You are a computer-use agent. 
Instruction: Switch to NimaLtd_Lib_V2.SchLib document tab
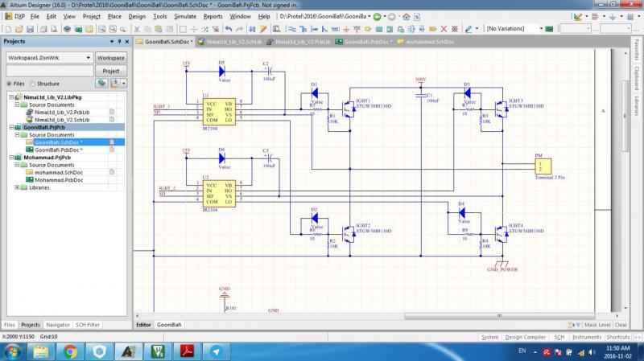229,42
